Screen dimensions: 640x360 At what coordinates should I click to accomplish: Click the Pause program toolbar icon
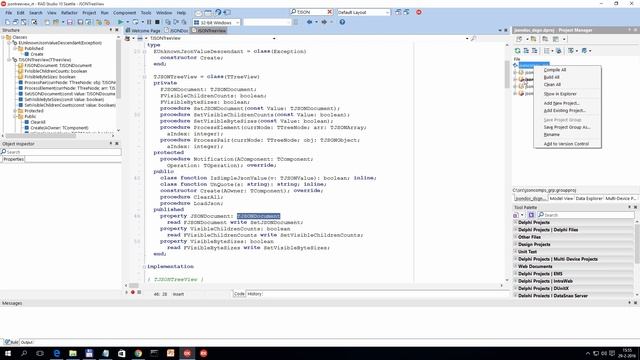tap(149, 22)
